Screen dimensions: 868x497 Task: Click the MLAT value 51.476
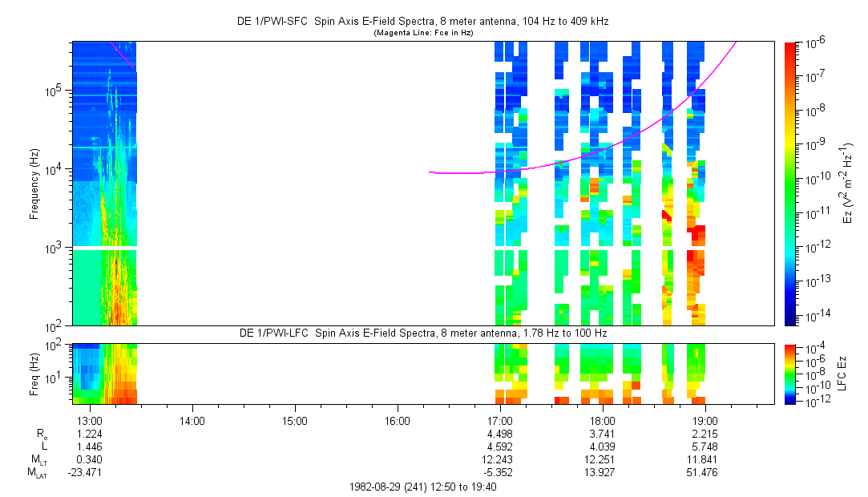tap(705, 473)
